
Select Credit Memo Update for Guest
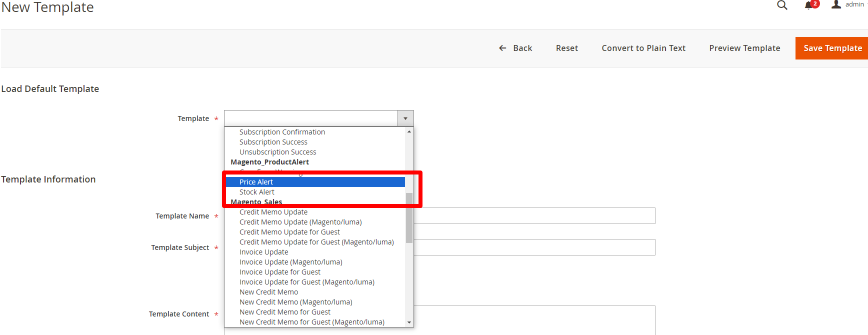pos(289,232)
